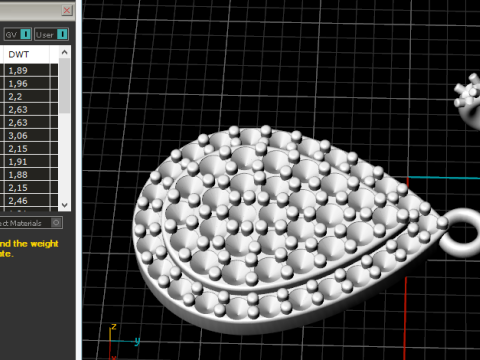The width and height of the screenshot is (480, 360).
Task: Select the 1,88 DWT cell
Action: pyautogui.click(x=27, y=174)
